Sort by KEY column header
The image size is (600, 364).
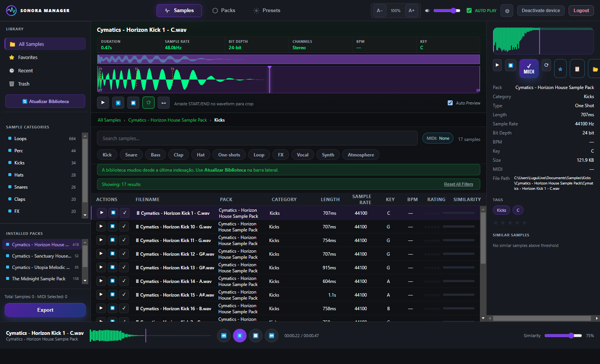click(x=390, y=200)
